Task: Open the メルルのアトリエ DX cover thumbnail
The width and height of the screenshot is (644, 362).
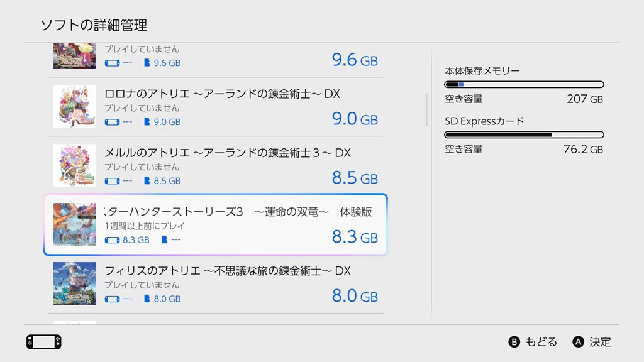Action: [x=75, y=165]
